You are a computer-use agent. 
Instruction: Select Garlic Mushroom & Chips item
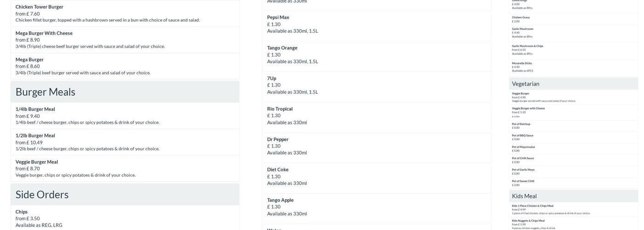pos(528,46)
